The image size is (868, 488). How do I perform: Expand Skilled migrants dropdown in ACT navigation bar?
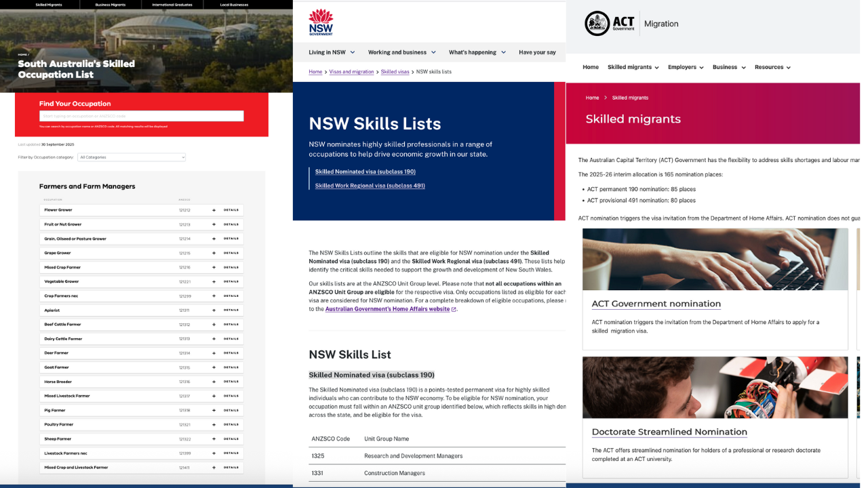tap(633, 67)
